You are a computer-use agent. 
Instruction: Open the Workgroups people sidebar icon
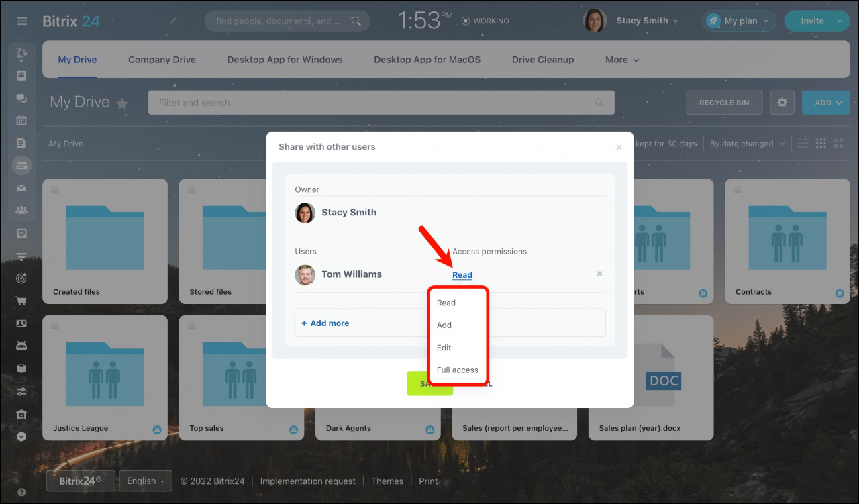pyautogui.click(x=21, y=210)
